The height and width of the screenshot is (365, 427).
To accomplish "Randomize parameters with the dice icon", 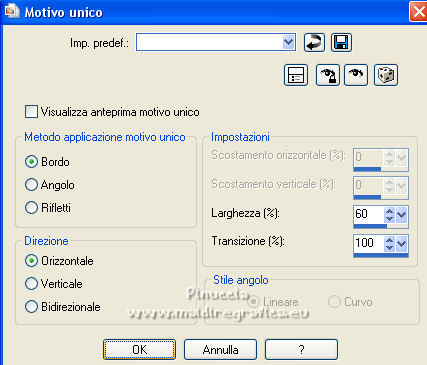I will pyautogui.click(x=386, y=75).
